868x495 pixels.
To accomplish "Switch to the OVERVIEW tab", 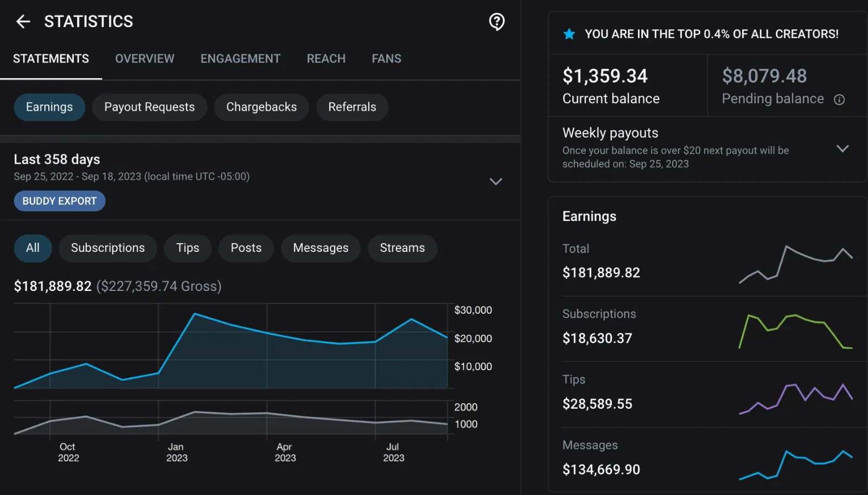I will 144,59.
